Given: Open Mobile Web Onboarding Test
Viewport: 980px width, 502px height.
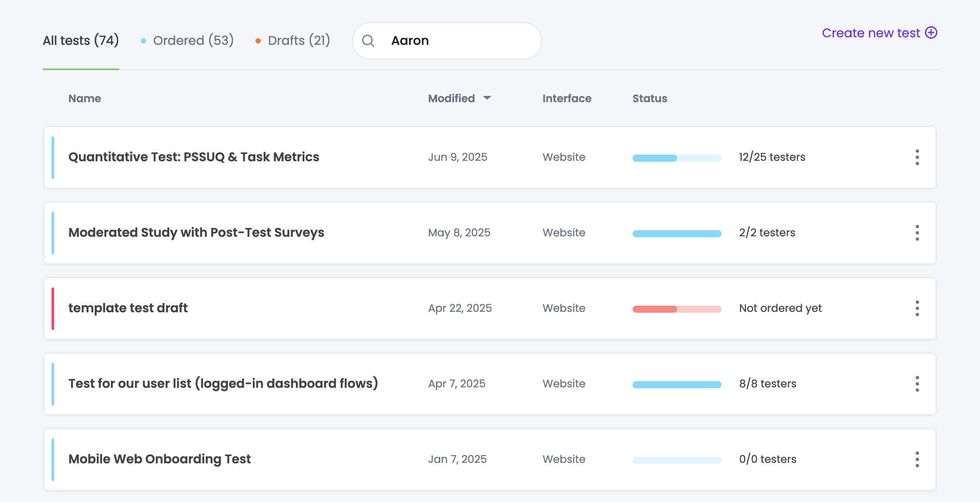Looking at the screenshot, I should pyautogui.click(x=159, y=459).
